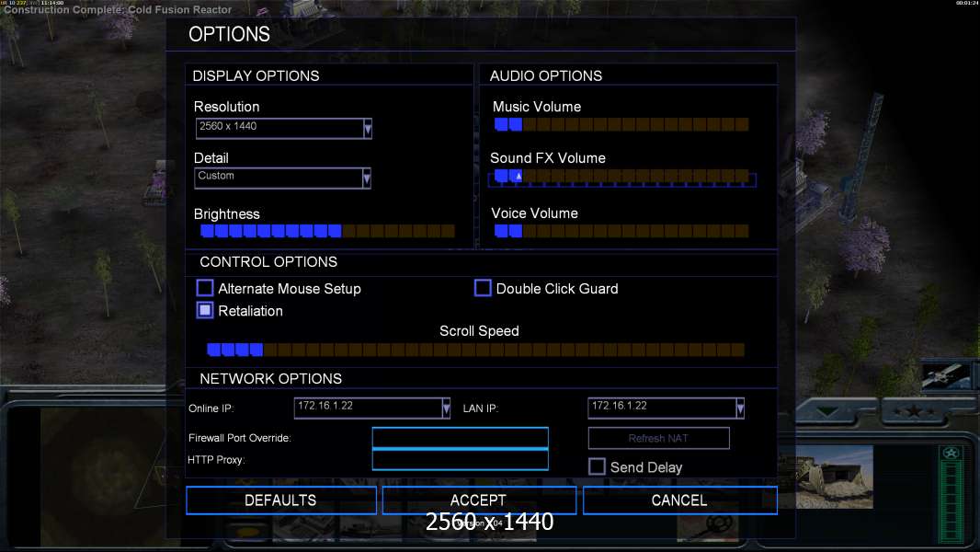Click the Refresh NAT button

click(x=659, y=438)
